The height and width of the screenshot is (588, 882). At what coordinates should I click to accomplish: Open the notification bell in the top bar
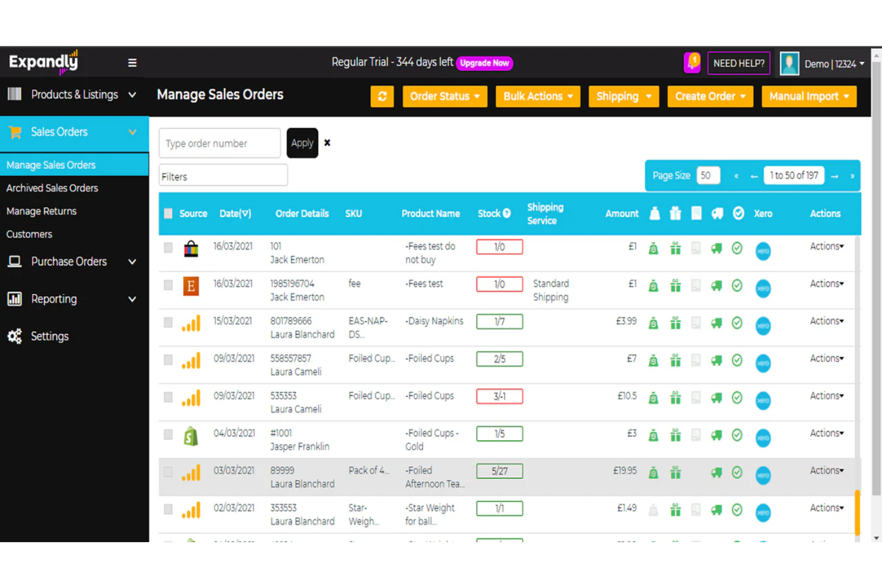pos(691,62)
